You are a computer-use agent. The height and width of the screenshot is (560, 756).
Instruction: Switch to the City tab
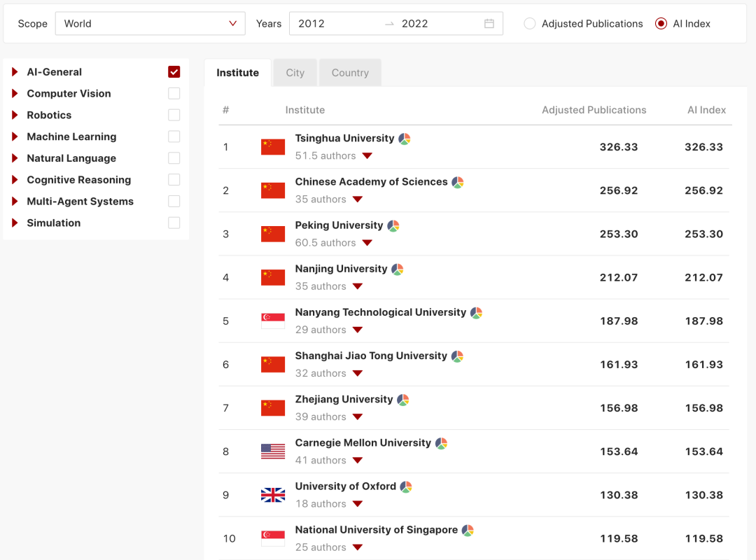(295, 73)
